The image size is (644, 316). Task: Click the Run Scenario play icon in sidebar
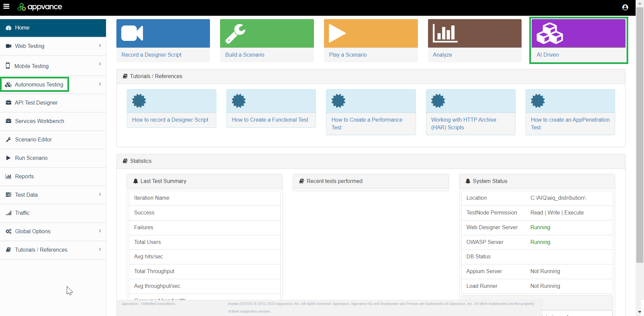point(8,158)
